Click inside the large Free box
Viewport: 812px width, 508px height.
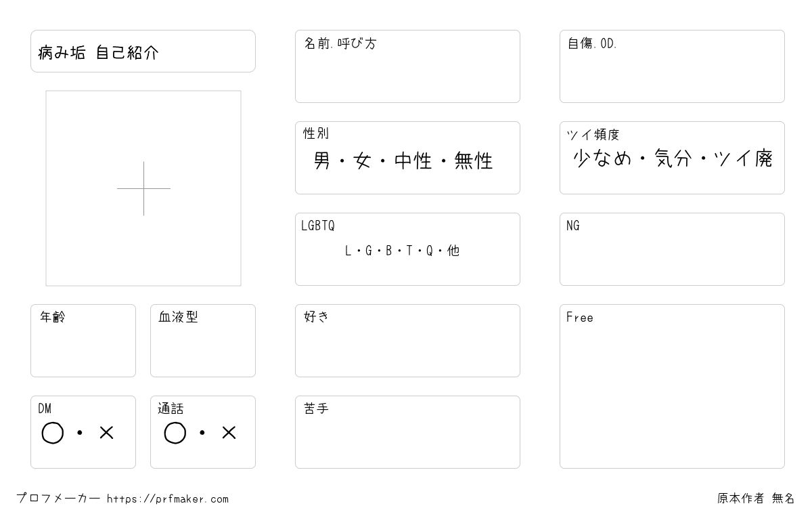point(672,386)
